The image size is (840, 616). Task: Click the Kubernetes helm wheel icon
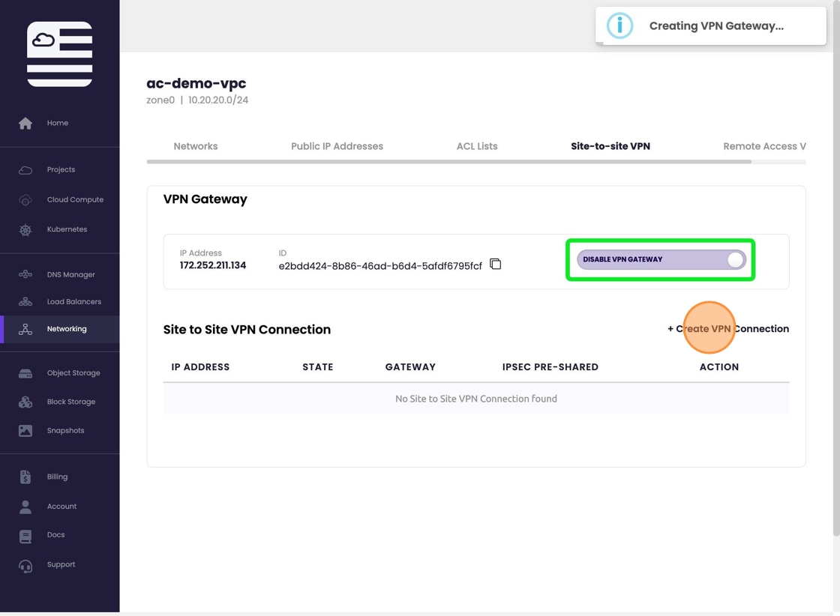(25, 230)
